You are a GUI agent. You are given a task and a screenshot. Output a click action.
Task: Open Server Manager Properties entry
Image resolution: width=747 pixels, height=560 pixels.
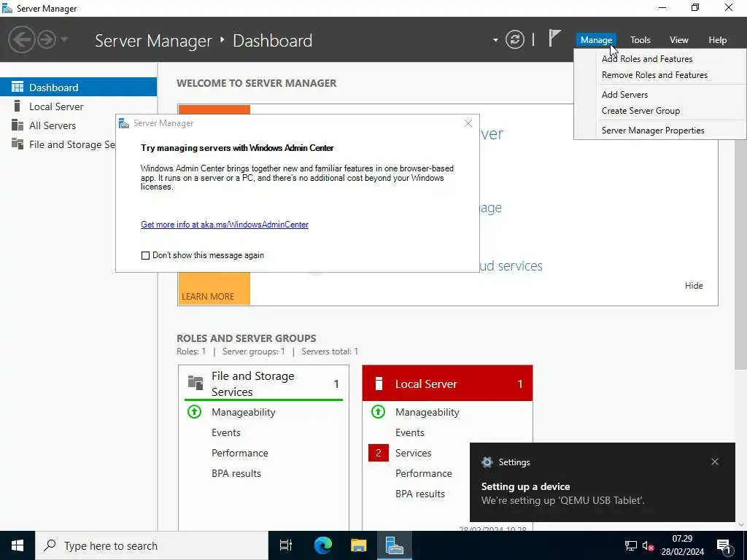click(x=659, y=130)
